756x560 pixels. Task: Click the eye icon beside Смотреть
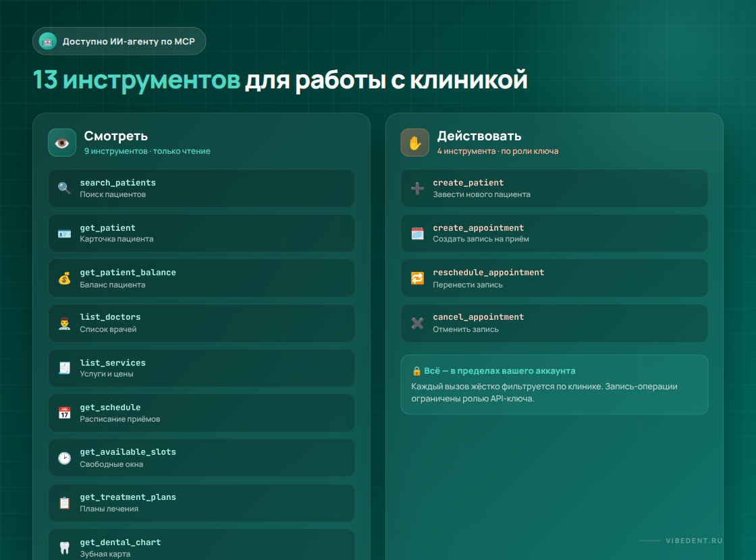[62, 142]
